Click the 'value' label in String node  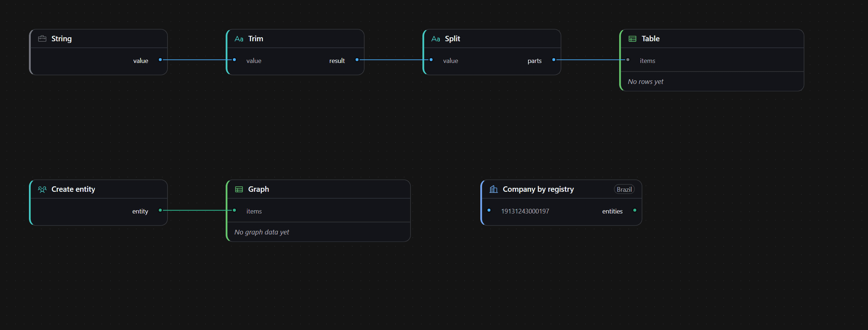coord(141,61)
